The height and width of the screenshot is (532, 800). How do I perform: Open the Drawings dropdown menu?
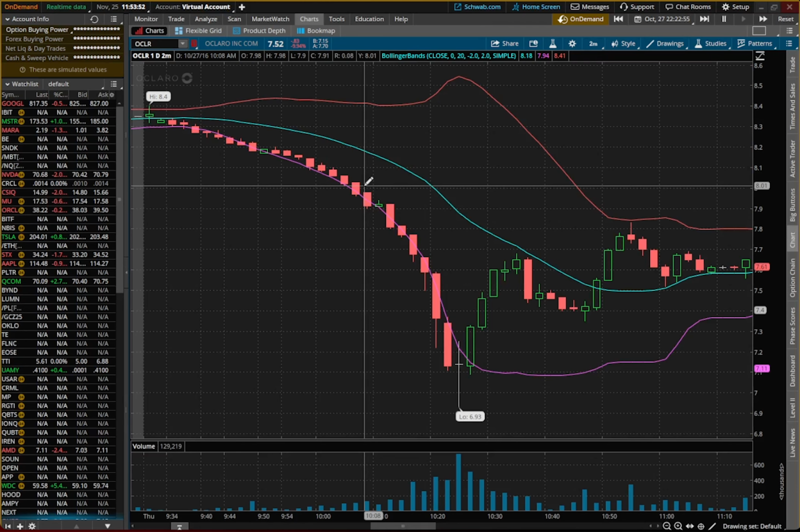click(x=665, y=43)
